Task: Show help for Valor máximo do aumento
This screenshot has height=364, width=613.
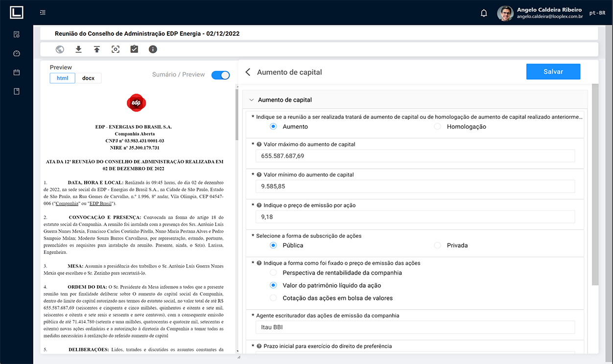Action: tap(259, 145)
